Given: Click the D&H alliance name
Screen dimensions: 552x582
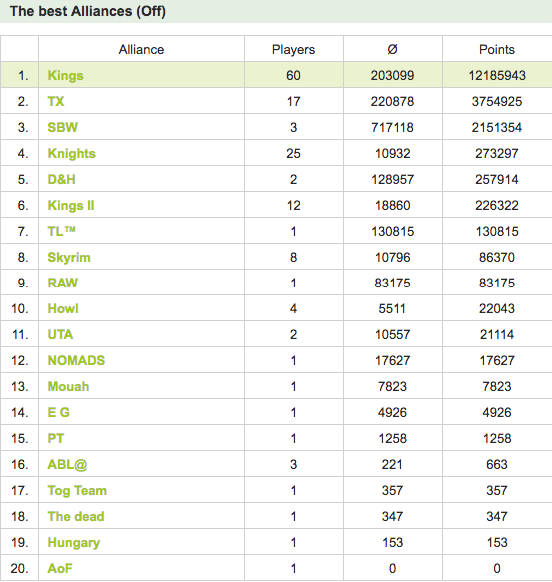Looking at the screenshot, I should pos(61,179).
